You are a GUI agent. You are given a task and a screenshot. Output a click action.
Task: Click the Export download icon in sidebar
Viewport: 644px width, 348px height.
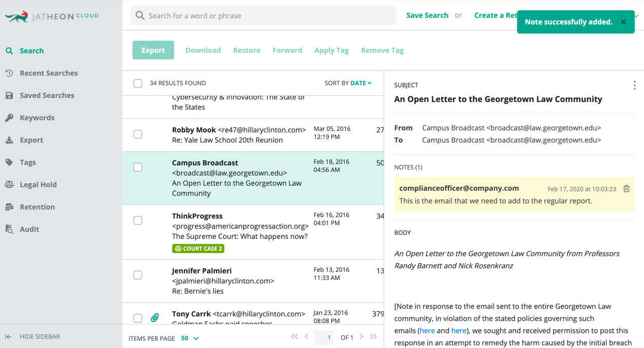pos(9,140)
